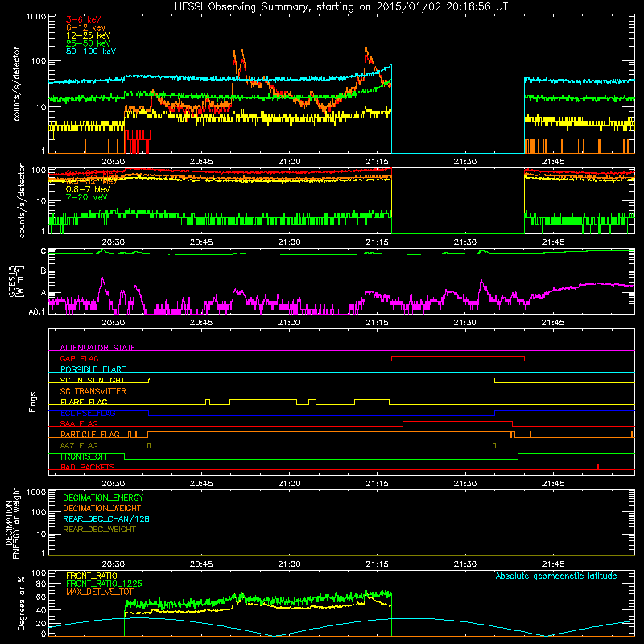The width and height of the screenshot is (644, 644).
Task: Click the BAD_PACKETS label
Action: 88,467
